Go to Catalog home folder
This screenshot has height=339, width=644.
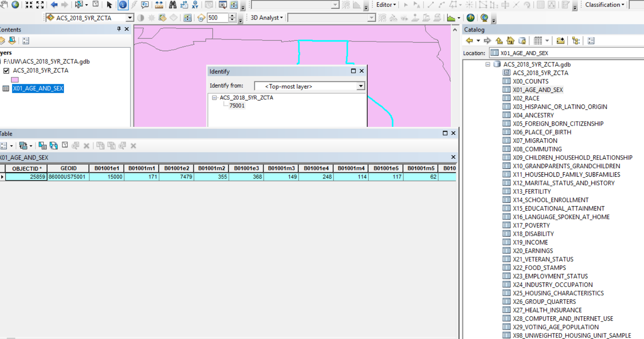(x=510, y=40)
